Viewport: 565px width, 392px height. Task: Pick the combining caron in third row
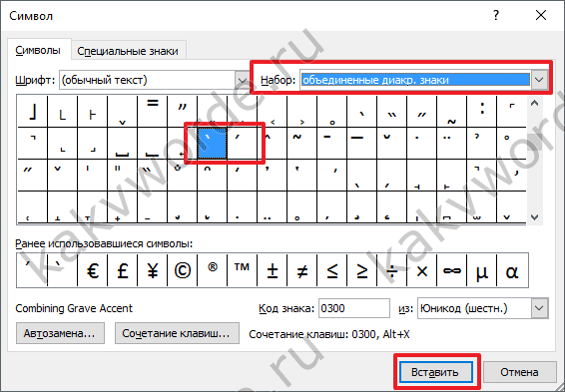[x=62, y=175]
